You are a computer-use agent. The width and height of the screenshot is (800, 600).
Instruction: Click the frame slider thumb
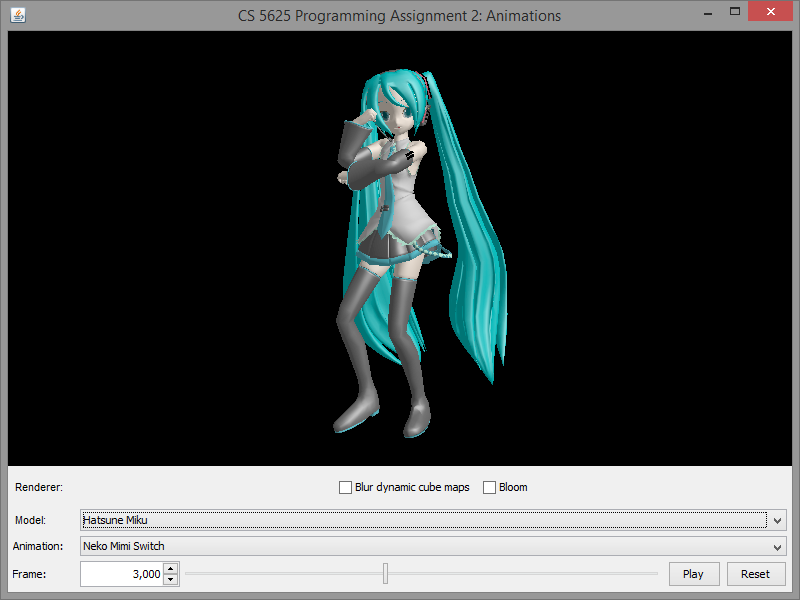click(385, 574)
